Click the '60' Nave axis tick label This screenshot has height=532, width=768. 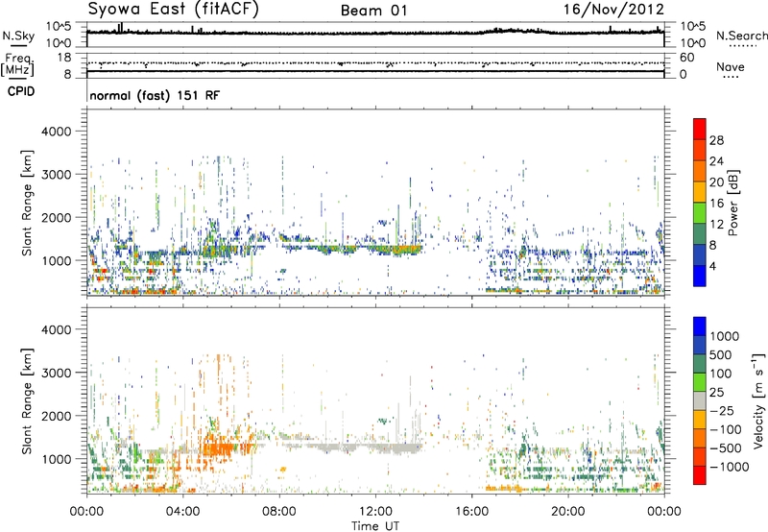(686, 58)
